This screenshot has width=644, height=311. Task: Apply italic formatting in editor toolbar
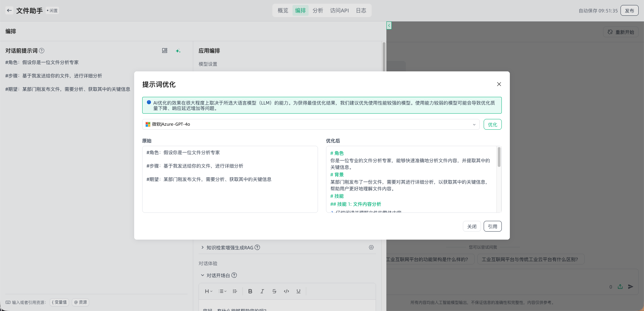pos(262,291)
